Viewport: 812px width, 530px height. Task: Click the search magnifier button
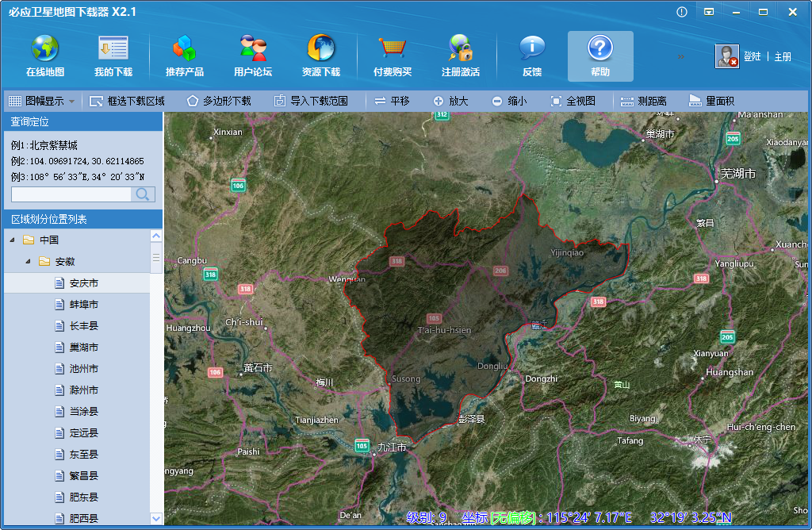[x=143, y=194]
